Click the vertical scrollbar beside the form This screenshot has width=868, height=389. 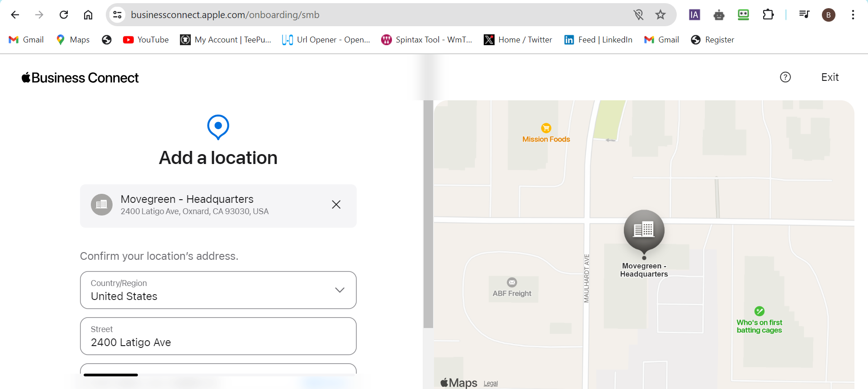tap(428, 214)
